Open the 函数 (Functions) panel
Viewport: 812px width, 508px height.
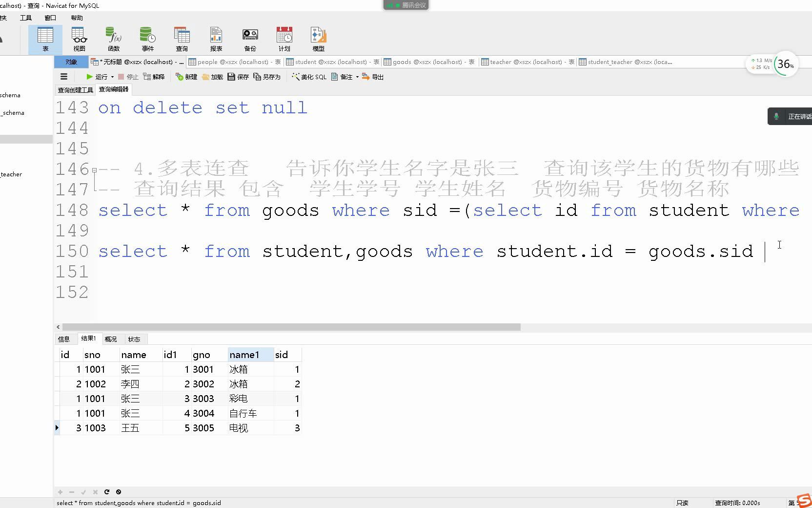pyautogui.click(x=113, y=39)
